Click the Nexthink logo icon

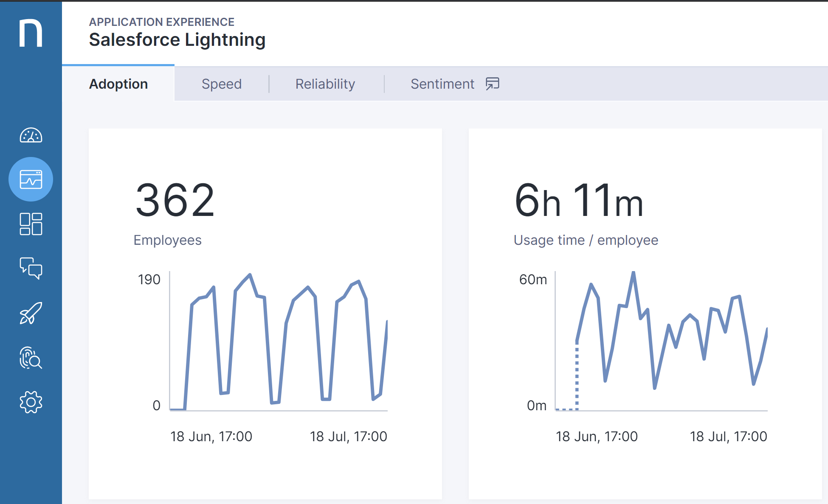31,33
